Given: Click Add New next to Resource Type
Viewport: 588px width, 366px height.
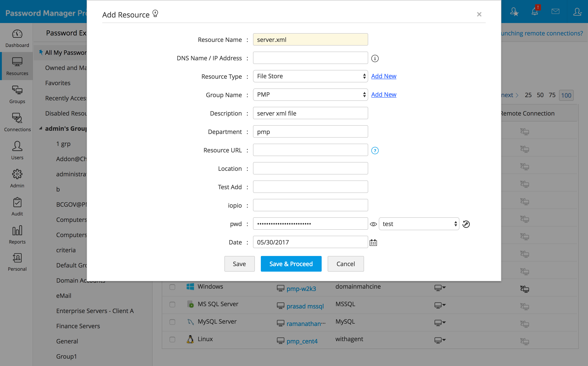Looking at the screenshot, I should pos(384,76).
